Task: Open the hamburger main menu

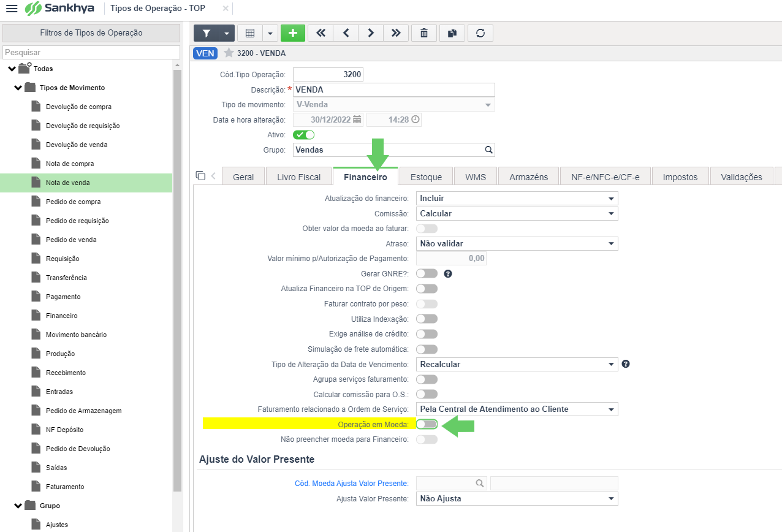Action: click(x=11, y=9)
